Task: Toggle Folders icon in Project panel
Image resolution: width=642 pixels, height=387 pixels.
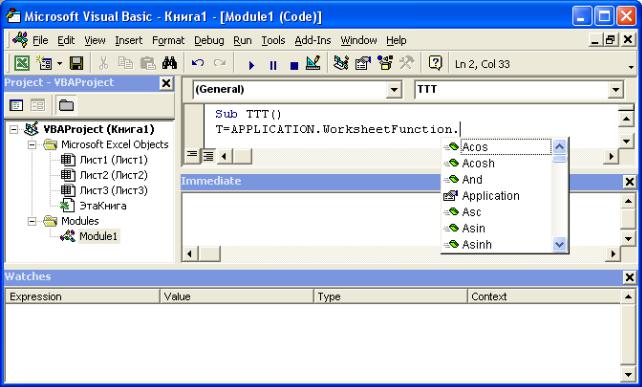Action: click(66, 105)
